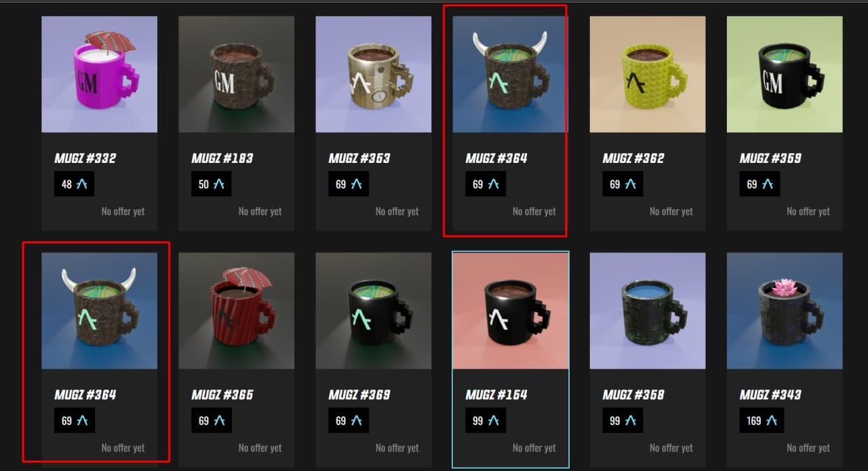Click 'No offer yet' under MUGZ #369
The width and height of the screenshot is (868, 471).
(x=397, y=448)
